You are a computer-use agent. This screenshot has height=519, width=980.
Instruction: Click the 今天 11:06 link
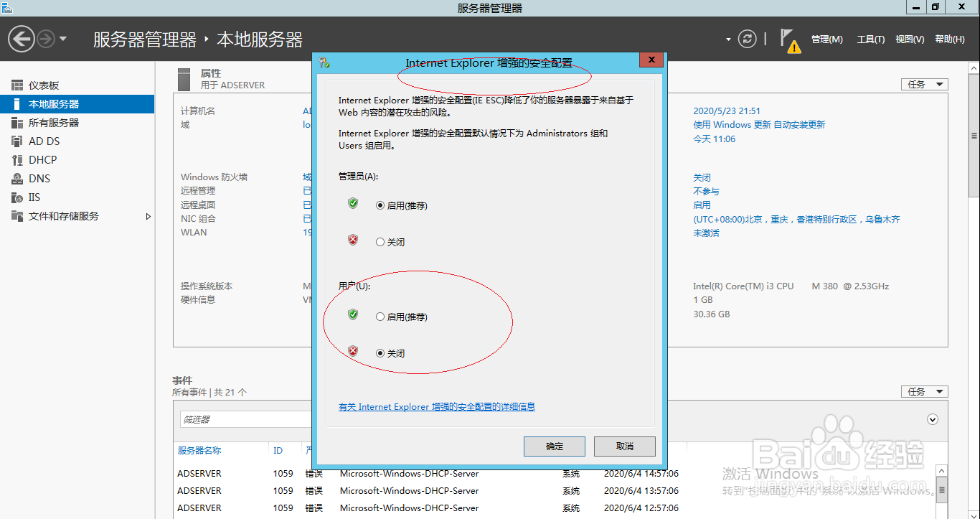[x=714, y=139]
